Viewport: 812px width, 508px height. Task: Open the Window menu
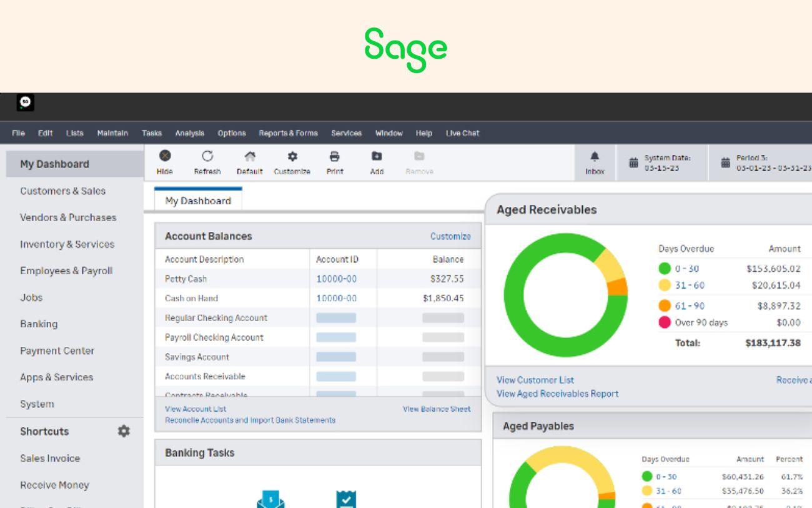click(389, 133)
